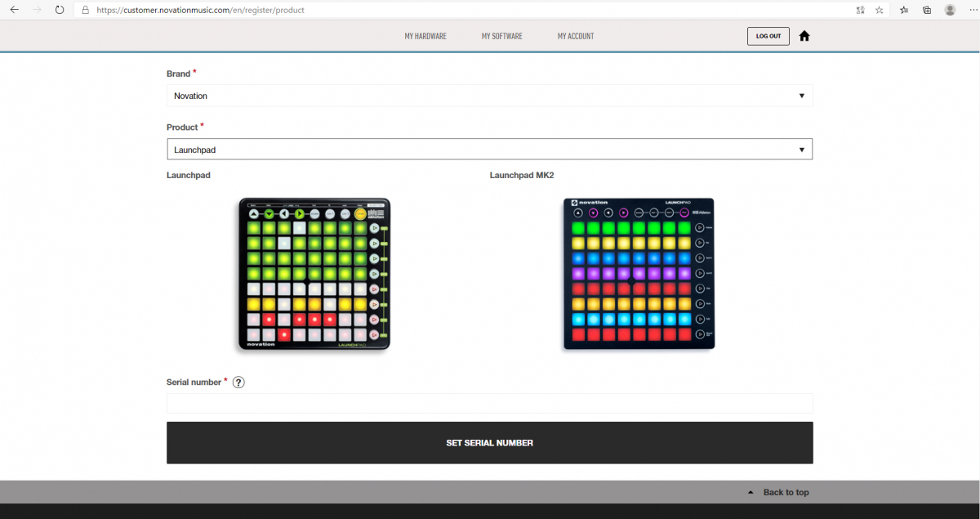Open the browser settings ellipsis menu
The width and height of the screenshot is (980, 519).
point(971,10)
